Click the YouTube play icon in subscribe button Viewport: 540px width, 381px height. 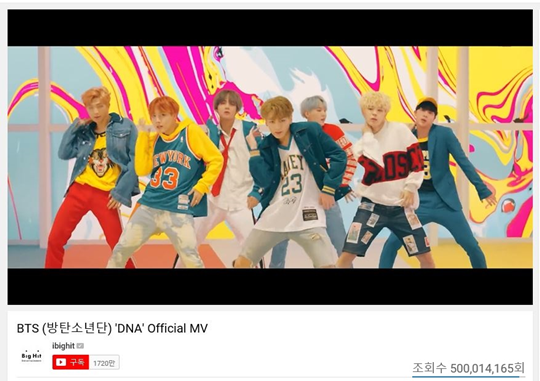click(x=61, y=362)
